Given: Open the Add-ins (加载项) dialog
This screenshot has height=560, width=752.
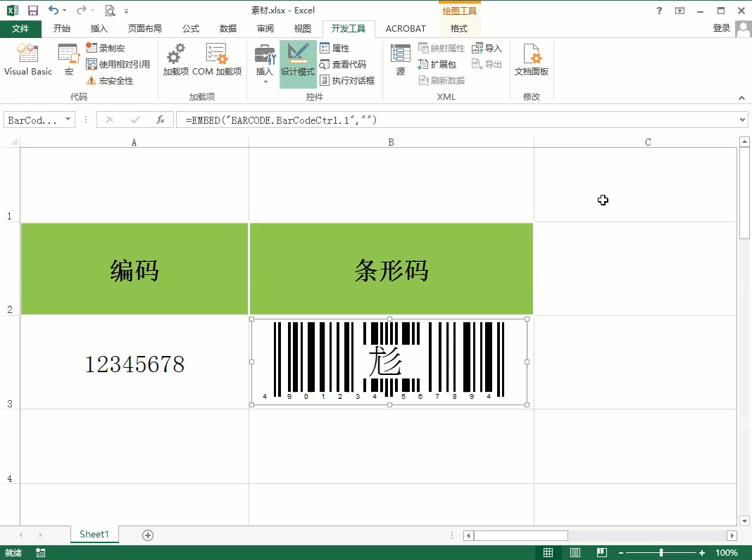Looking at the screenshot, I should (x=176, y=59).
